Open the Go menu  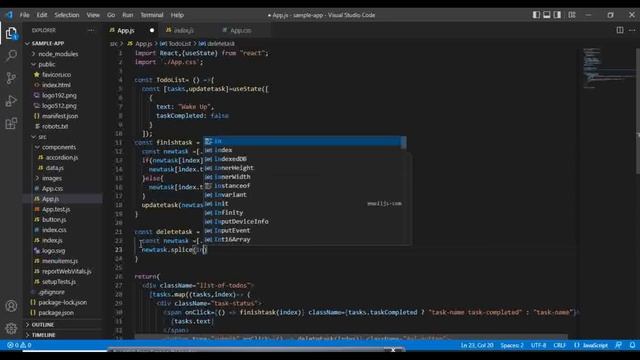click(111, 15)
